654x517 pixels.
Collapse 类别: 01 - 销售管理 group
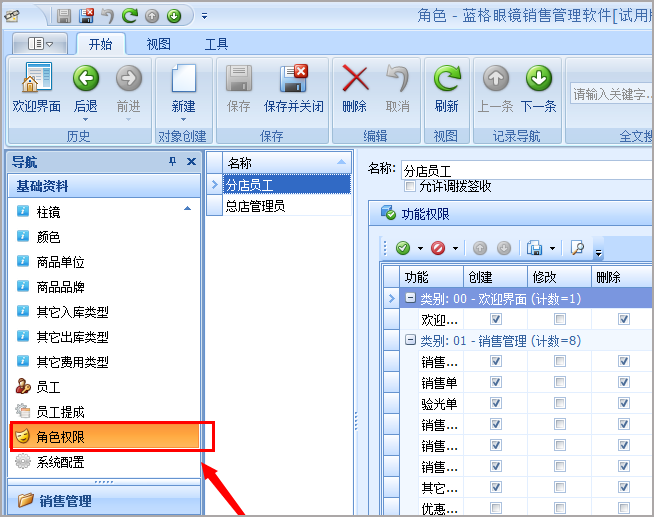[x=410, y=340]
